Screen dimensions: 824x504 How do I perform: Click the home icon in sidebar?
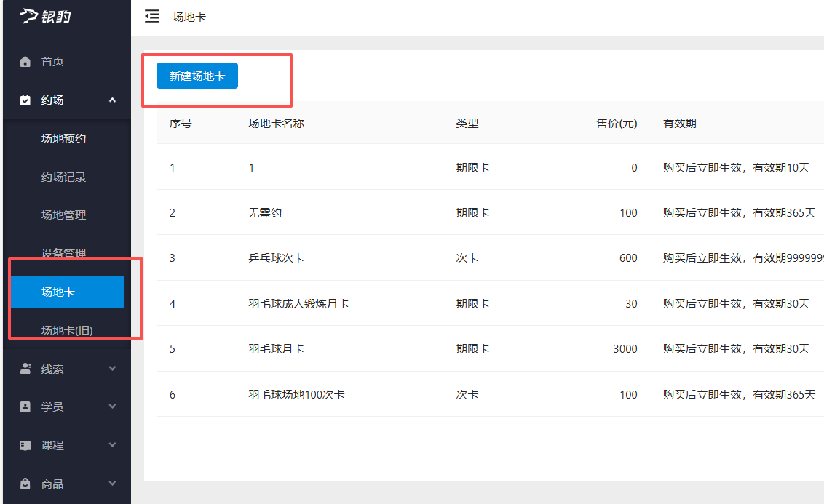pos(25,62)
